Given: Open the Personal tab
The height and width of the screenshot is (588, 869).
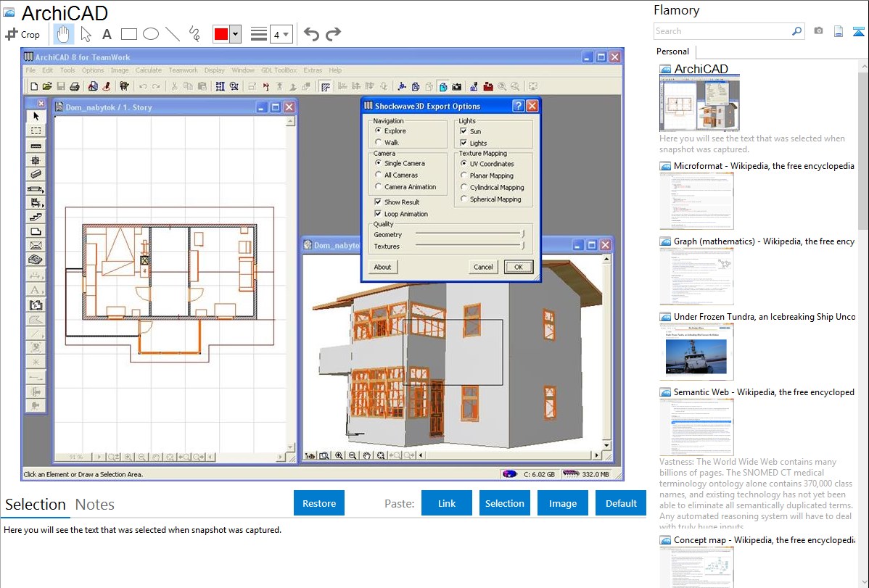Looking at the screenshot, I should [673, 51].
